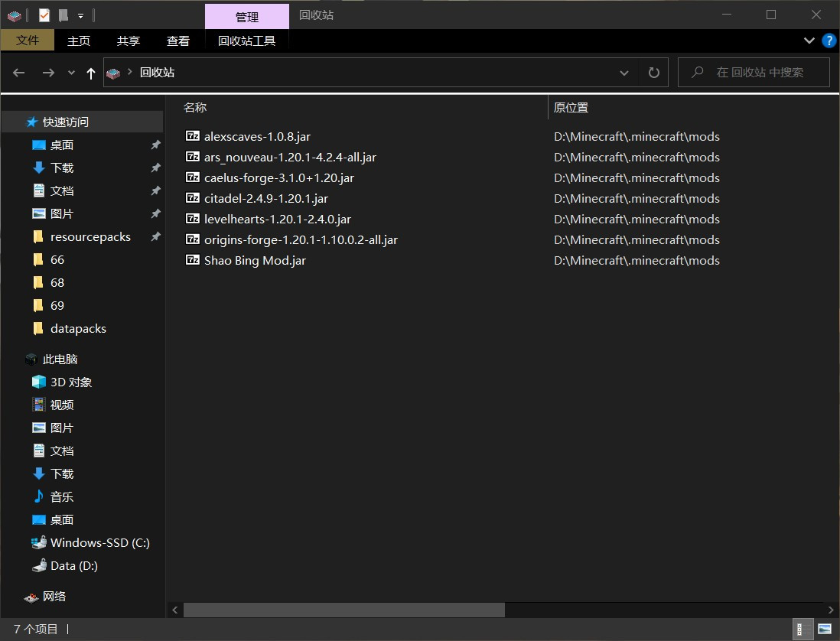The height and width of the screenshot is (641, 840).
Task: Open the datapacks folder in sidebar
Action: [78, 329]
